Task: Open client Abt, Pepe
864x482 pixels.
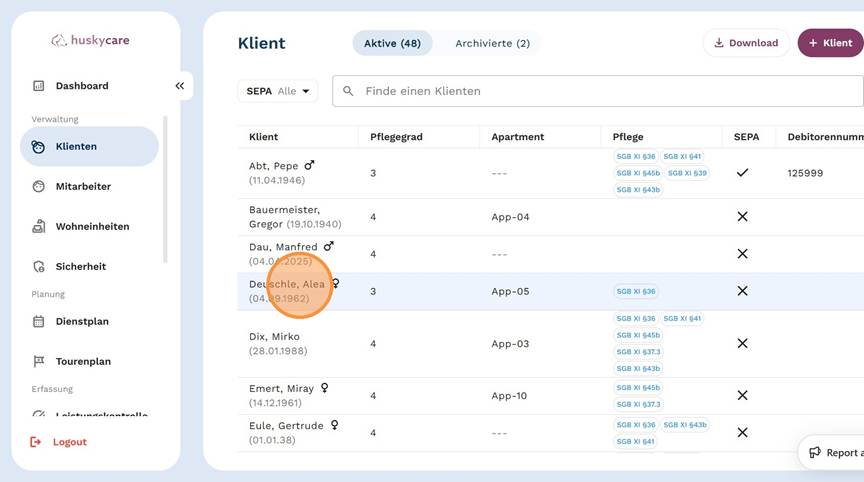Action: (274, 166)
